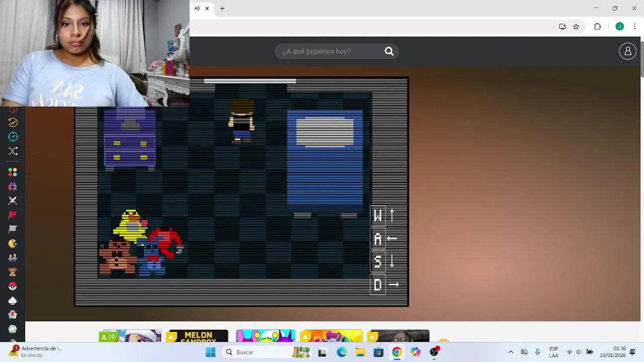Screen dimensions: 644x362
Task: Open the Chrome three-dot menu
Action: click(635, 27)
